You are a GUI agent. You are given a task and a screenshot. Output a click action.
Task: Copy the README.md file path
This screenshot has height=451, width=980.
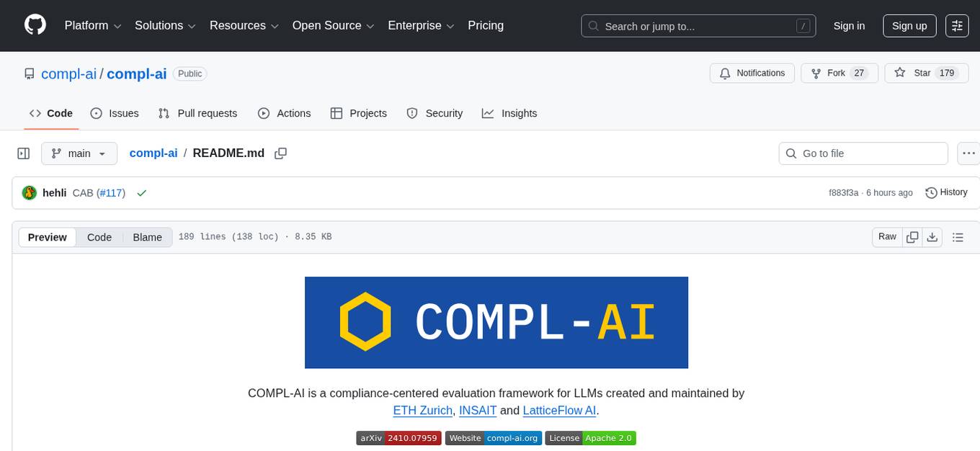point(280,153)
